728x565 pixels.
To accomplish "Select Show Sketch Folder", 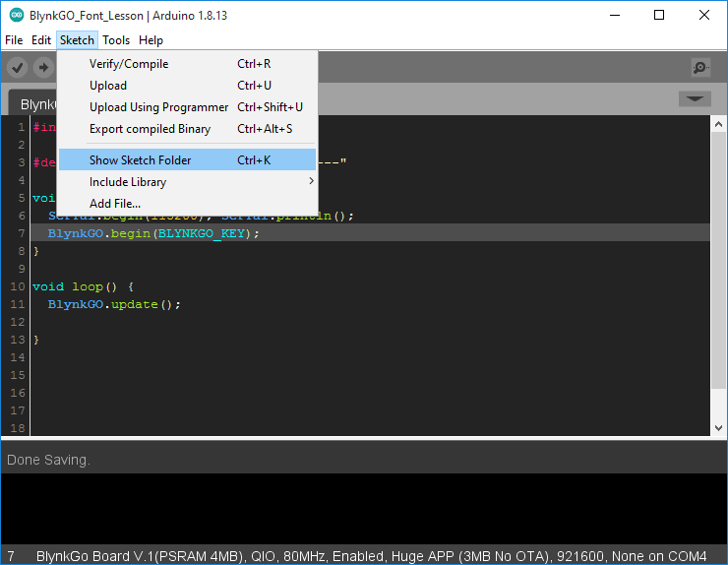I will click(x=187, y=159).
